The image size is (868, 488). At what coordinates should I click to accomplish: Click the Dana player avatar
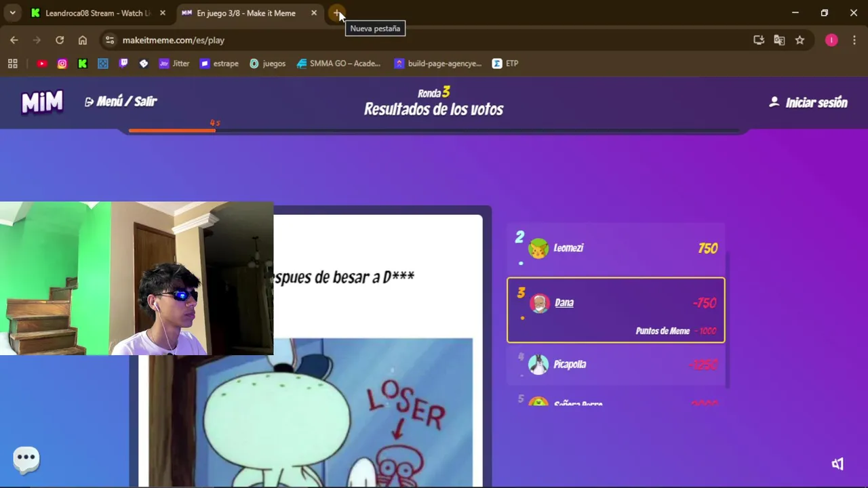click(540, 304)
